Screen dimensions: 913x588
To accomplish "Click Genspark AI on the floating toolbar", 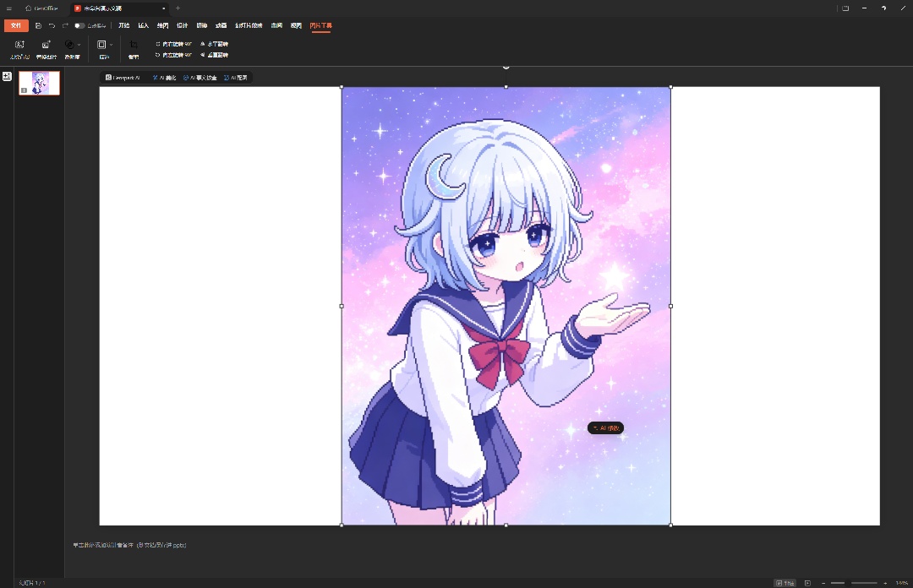I will point(123,78).
